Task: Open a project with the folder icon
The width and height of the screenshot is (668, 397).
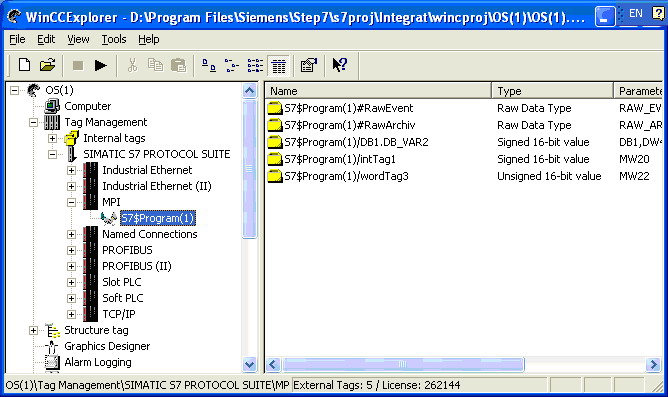Action: click(x=47, y=65)
